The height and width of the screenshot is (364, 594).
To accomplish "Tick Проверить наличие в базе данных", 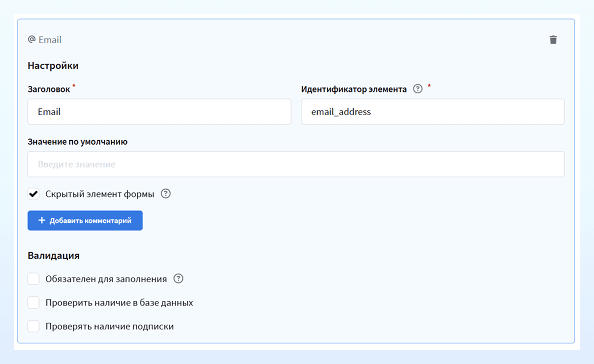I will coord(33,303).
